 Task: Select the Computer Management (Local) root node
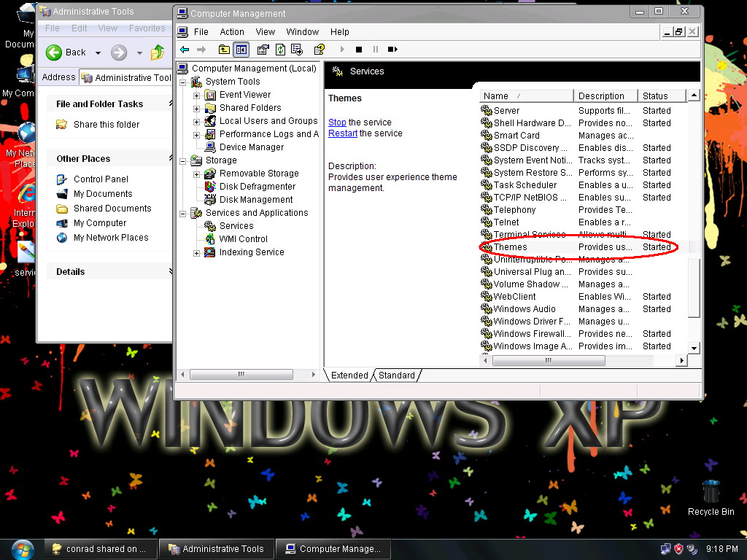tap(254, 69)
